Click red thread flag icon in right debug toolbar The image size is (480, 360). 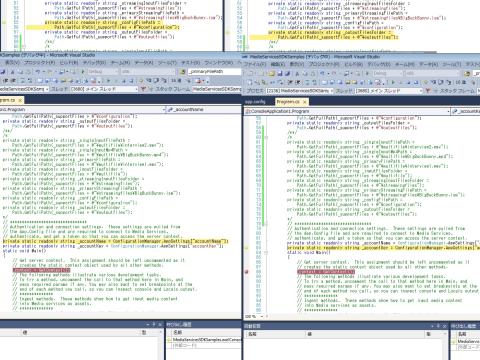pyautogui.click(x=428, y=91)
